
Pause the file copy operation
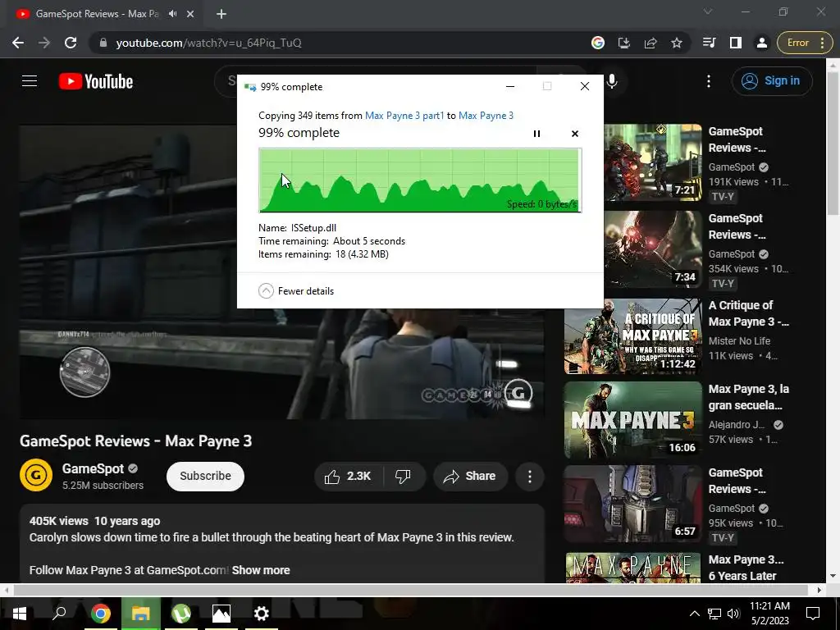point(536,134)
